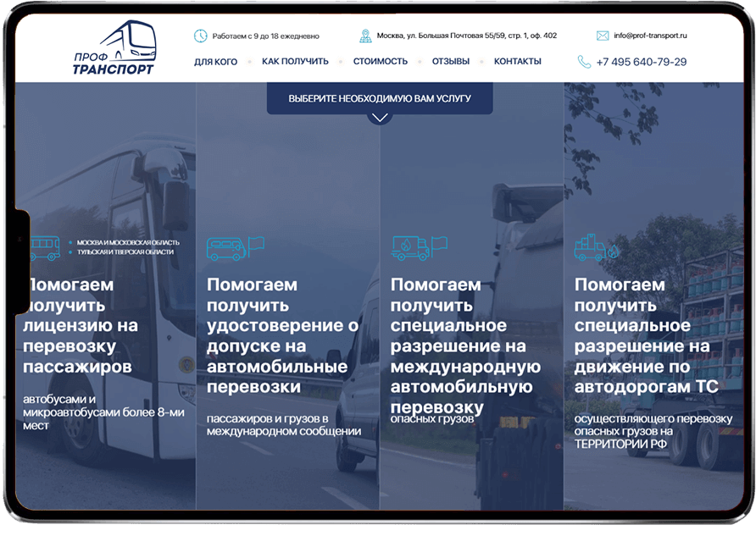756x536 pixels.
Task: Click 'Работаем с 9 до 18 ежедневно' text
Action: click(x=265, y=36)
